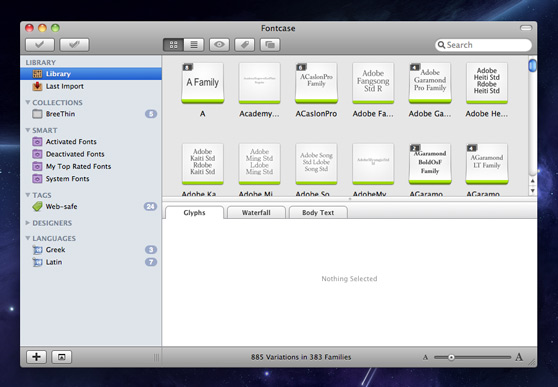Collapse the SMART section
The image size is (558, 387).
coord(28,130)
